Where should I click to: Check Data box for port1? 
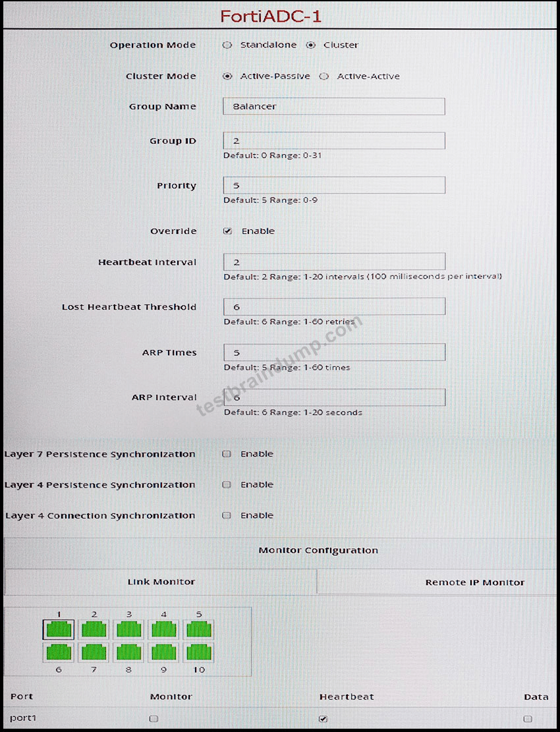click(x=528, y=719)
